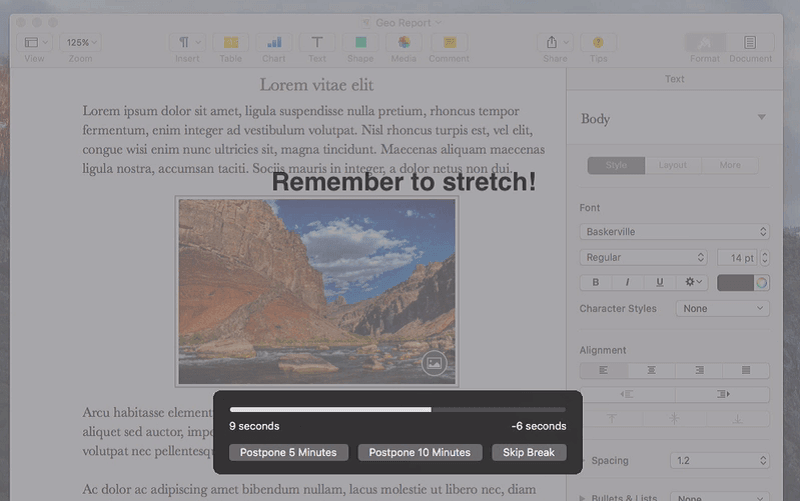Insert a chart with Chart icon
Viewport: 800px width, 501px height.
[x=274, y=42]
